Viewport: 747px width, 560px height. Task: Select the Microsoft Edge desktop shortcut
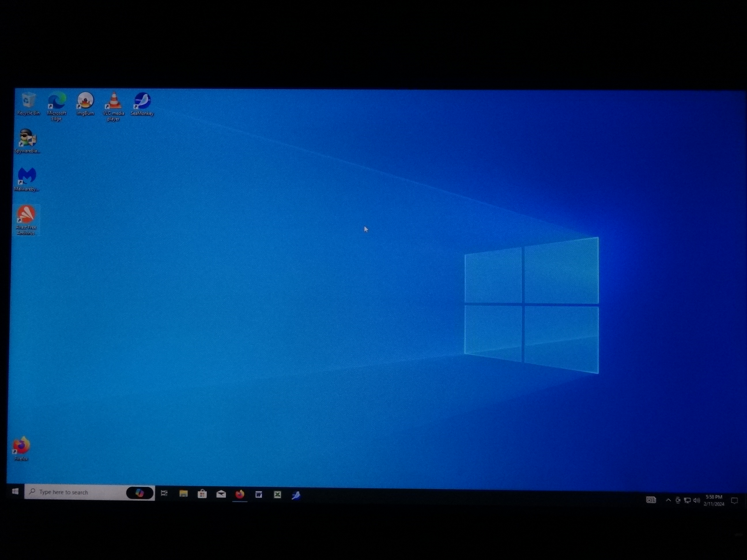point(57,106)
